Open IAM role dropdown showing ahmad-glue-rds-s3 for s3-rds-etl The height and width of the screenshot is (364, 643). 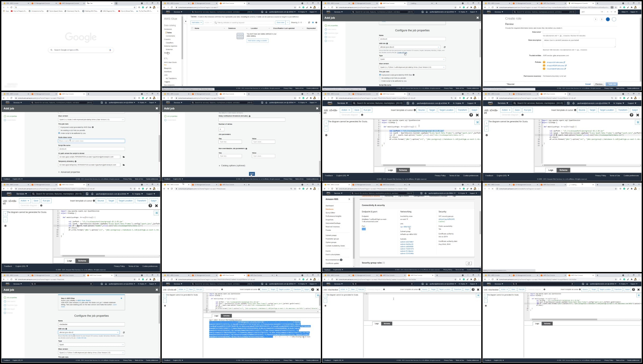click(410, 47)
